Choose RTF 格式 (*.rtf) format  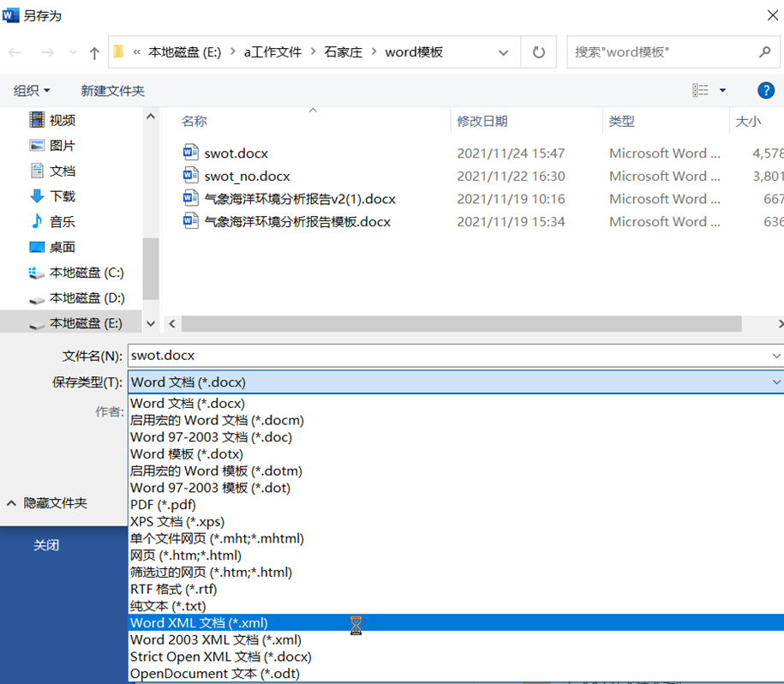(x=456, y=589)
